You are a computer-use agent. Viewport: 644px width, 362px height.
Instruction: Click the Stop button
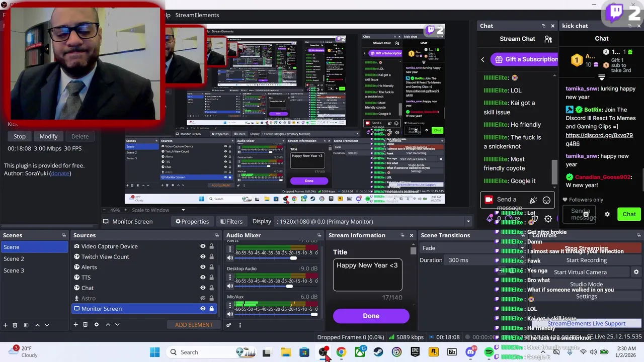19,136
